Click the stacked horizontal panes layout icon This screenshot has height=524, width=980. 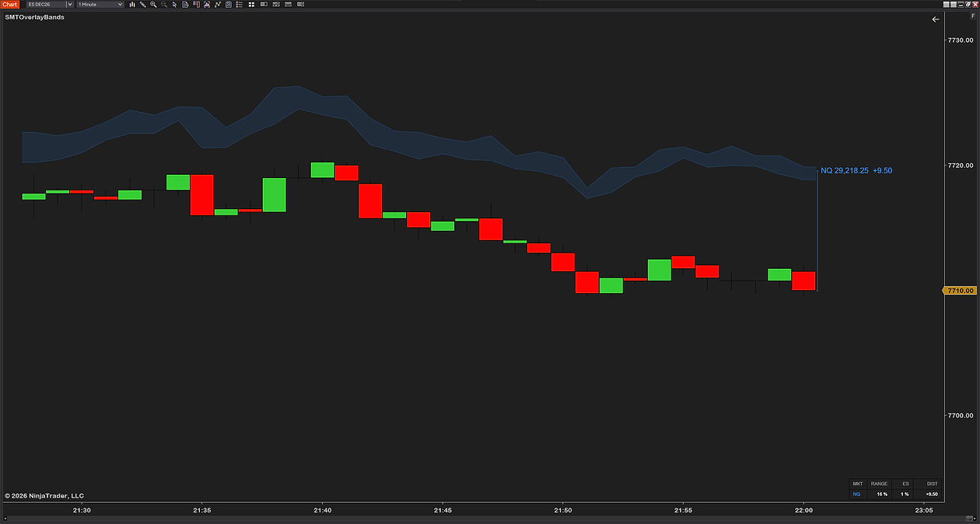coord(288,5)
